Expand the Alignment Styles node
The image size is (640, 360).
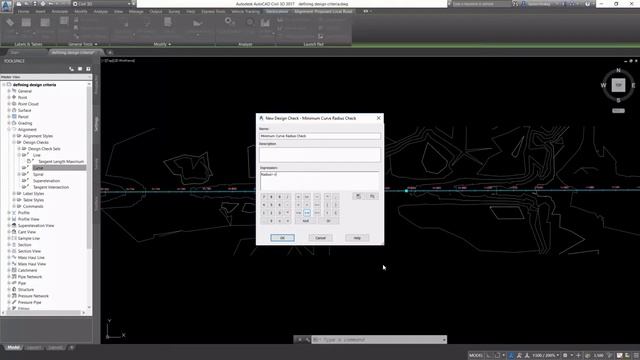[x=14, y=136]
